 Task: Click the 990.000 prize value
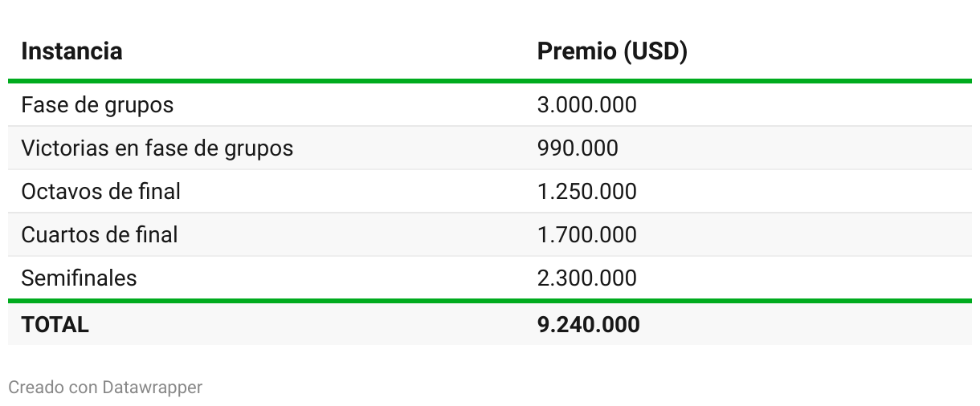click(x=578, y=148)
